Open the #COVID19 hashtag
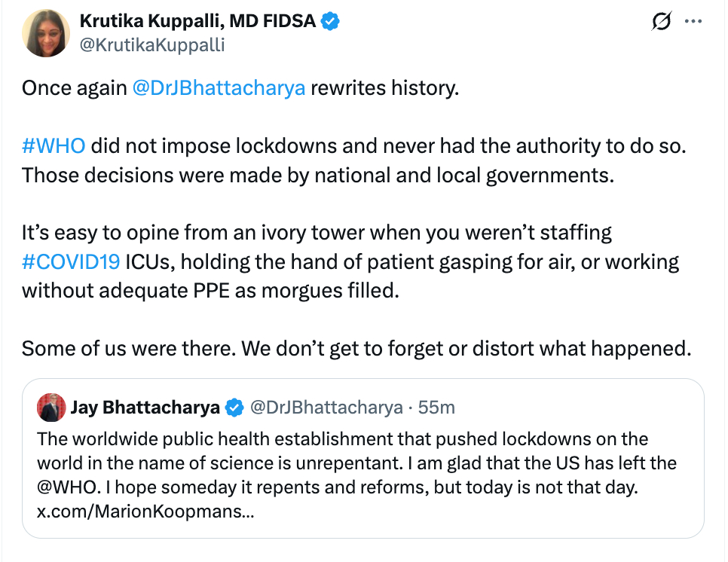Screen dimensions: 728x562 tap(71, 262)
